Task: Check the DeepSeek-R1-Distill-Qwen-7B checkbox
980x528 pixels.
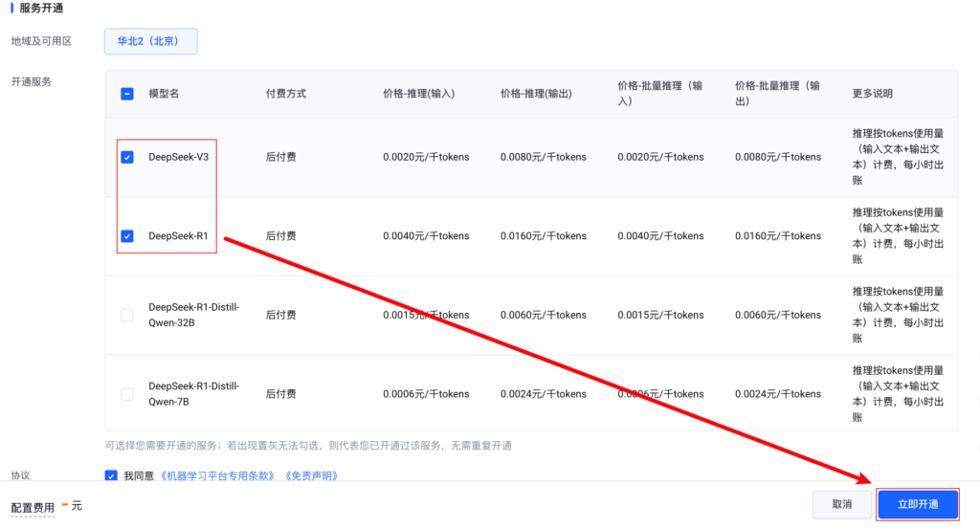Action: pyautogui.click(x=127, y=394)
